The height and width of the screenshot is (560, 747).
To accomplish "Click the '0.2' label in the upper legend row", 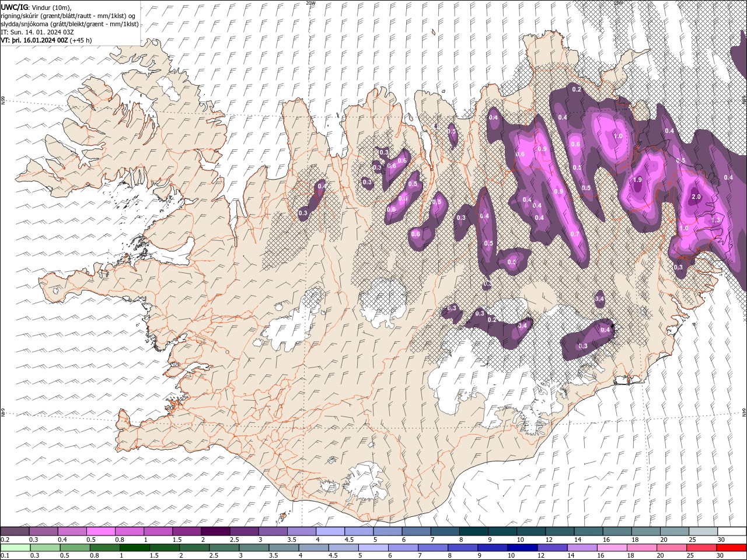I will pyautogui.click(x=5, y=540).
